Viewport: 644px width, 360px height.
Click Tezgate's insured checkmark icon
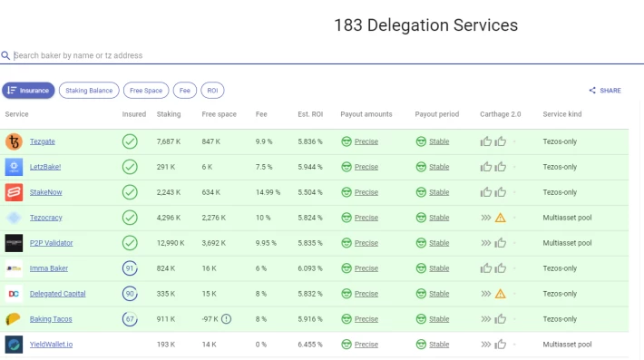click(x=130, y=141)
